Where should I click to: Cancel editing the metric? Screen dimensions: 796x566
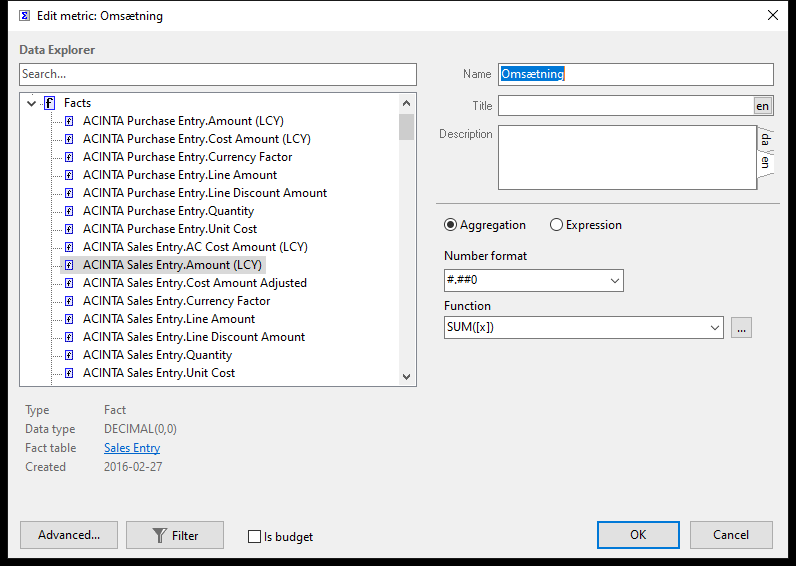[731, 535]
